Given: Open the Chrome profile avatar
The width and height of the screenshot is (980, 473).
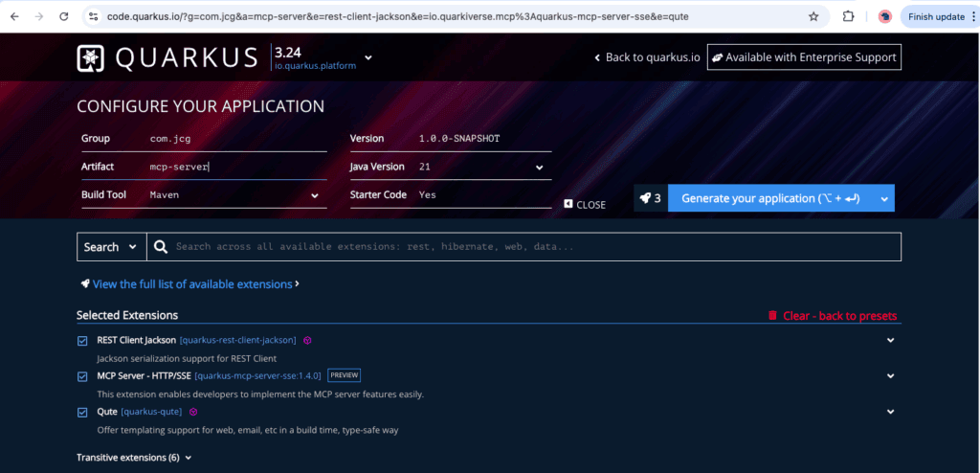Looking at the screenshot, I should pyautogui.click(x=884, y=17).
